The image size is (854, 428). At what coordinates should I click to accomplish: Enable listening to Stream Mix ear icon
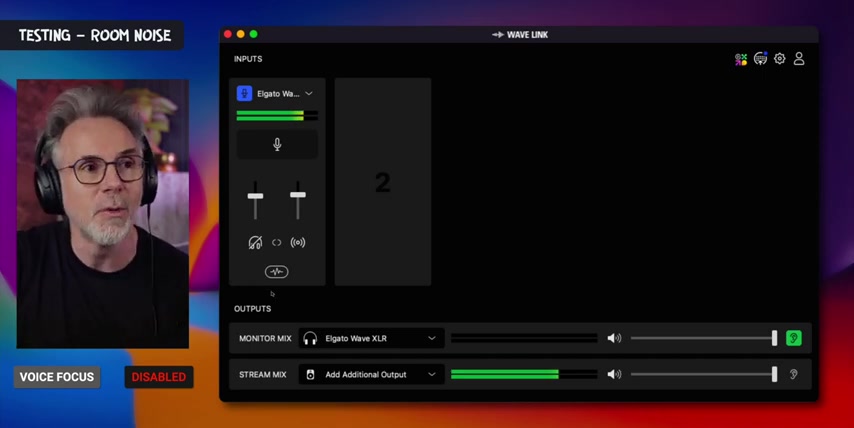794,375
